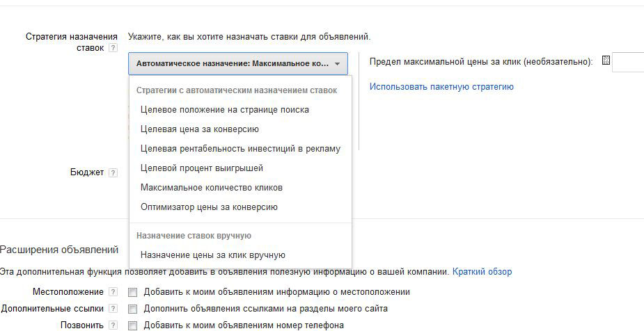Click small icon before the max CPC field
Screen dimensions: 644x331
click(x=606, y=61)
